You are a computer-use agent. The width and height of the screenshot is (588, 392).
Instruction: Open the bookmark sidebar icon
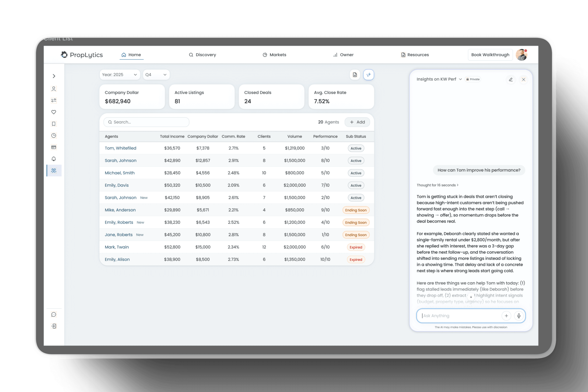tap(54, 124)
